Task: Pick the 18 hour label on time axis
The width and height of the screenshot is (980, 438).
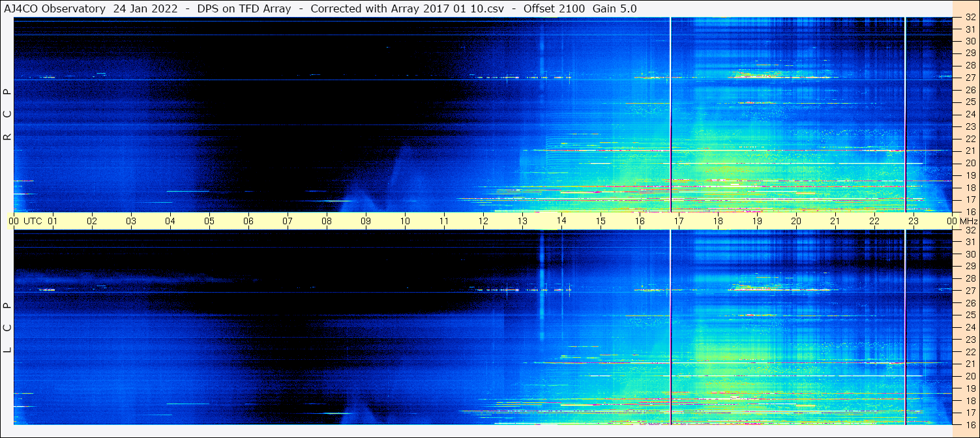Action: point(718,221)
